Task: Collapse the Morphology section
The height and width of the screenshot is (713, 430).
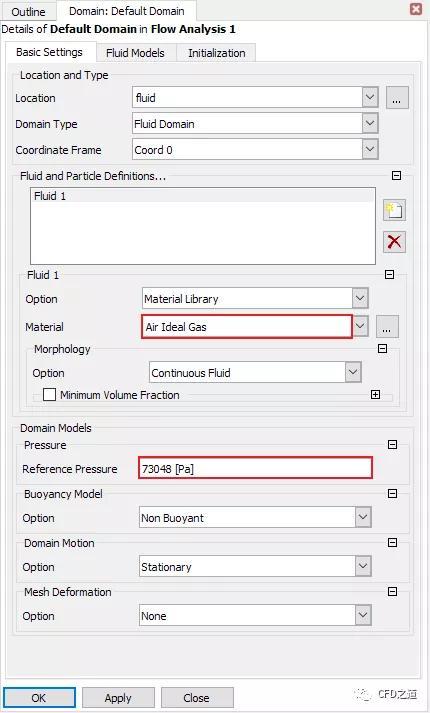Action: (383, 349)
